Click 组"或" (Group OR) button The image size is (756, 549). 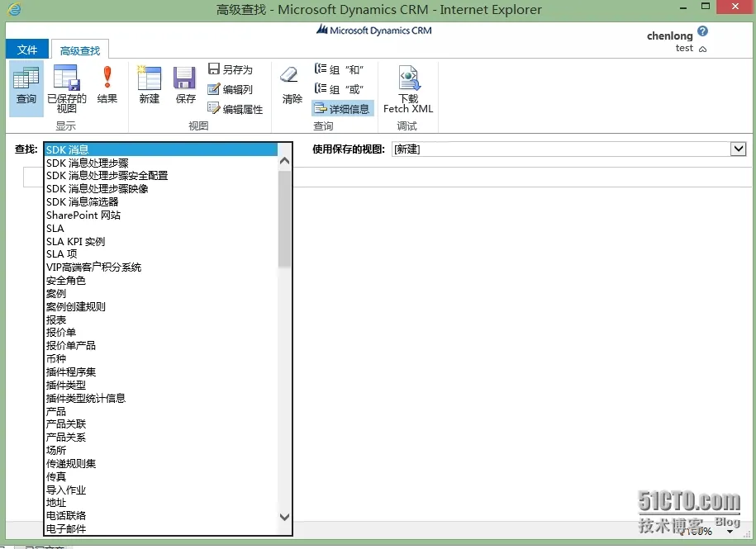click(339, 89)
